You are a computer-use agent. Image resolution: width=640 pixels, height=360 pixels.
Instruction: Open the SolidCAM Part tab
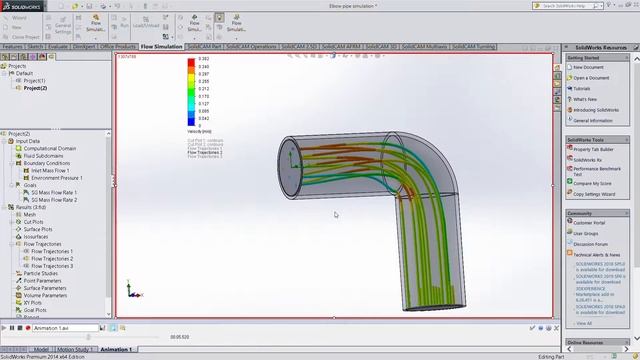point(204,47)
